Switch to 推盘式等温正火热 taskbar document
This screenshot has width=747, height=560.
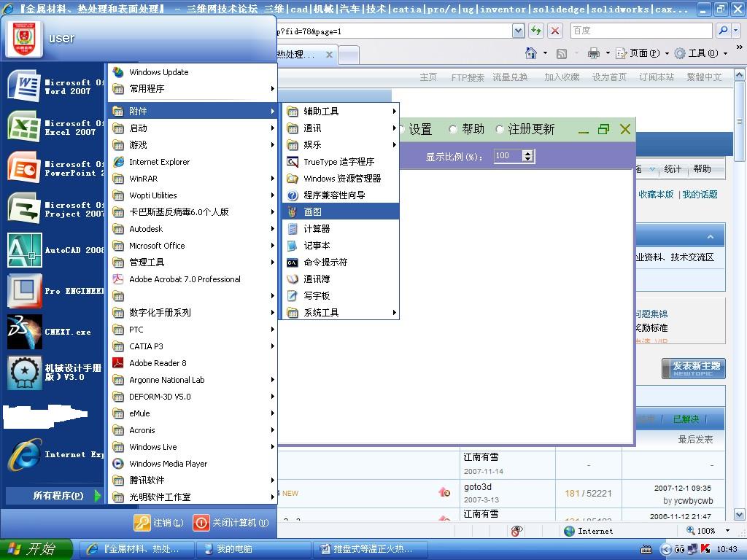point(370,549)
